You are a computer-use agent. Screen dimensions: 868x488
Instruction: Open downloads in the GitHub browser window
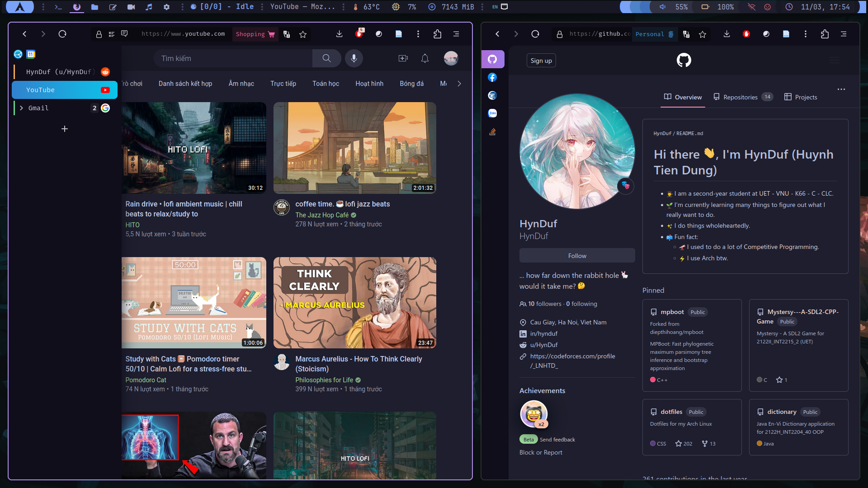coord(726,34)
